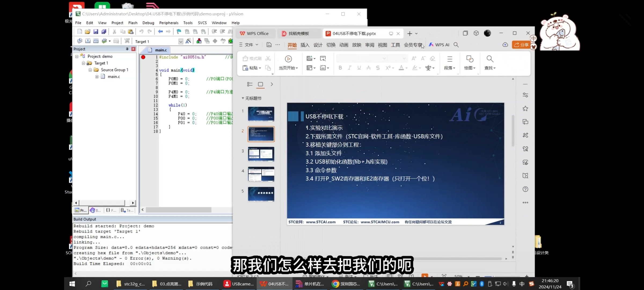The height and width of the screenshot is (290, 644).
Task: Toggle italic formatting in WPS ribbon
Action: point(349,68)
